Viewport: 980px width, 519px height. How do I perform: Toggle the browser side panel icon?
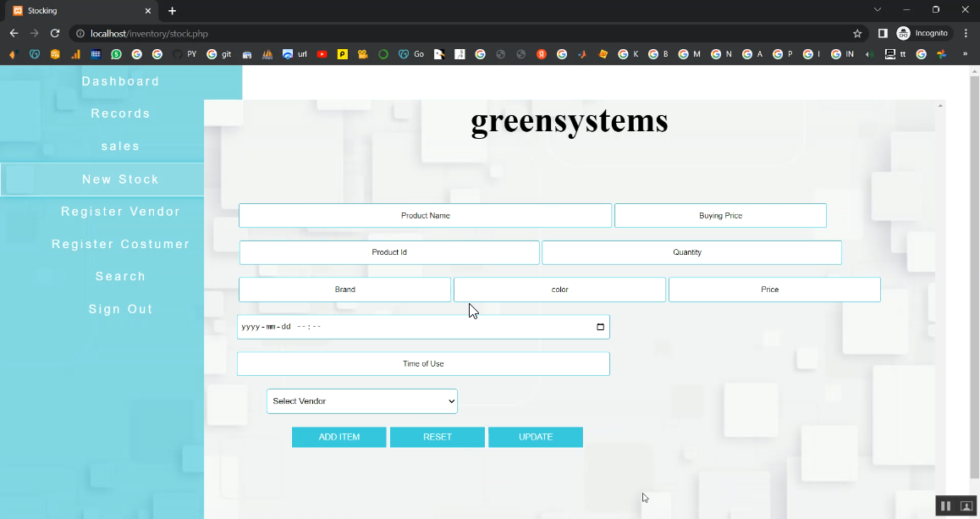click(882, 33)
